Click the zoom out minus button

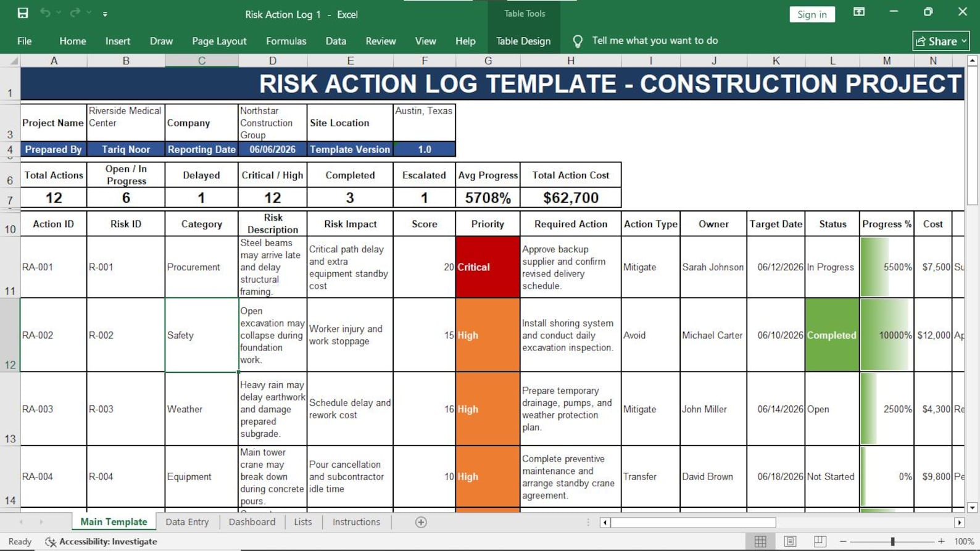click(x=843, y=541)
